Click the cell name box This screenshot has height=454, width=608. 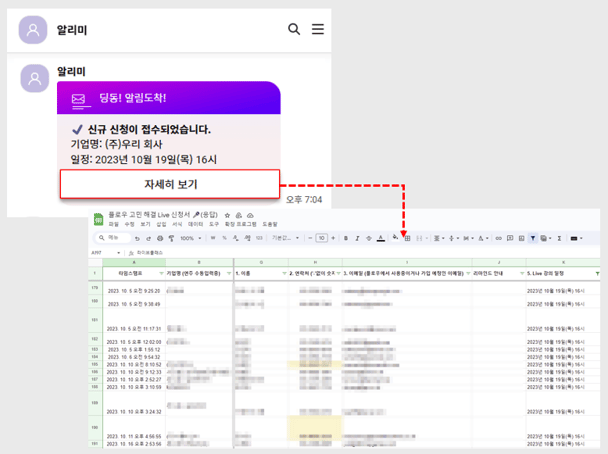[98, 252]
